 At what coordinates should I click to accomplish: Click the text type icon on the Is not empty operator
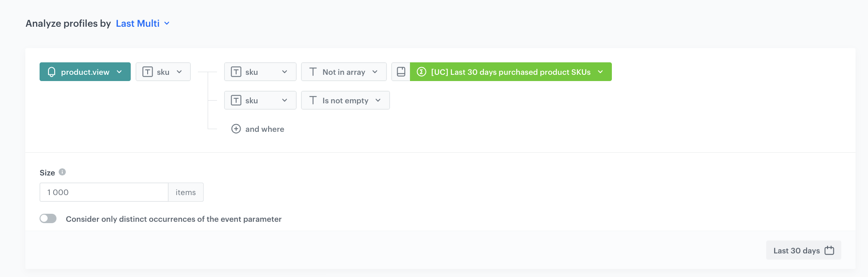click(313, 100)
